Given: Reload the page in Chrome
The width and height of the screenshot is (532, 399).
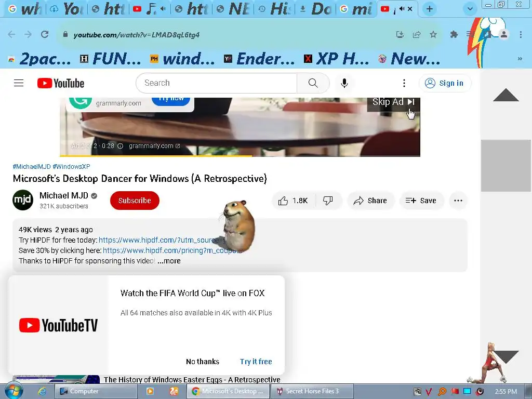Looking at the screenshot, I should click(x=45, y=35).
